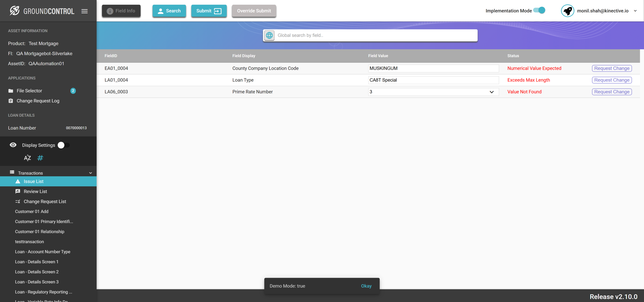This screenshot has width=644, height=302.
Task: Collapse the Transactions section chevron
Action: (91, 173)
